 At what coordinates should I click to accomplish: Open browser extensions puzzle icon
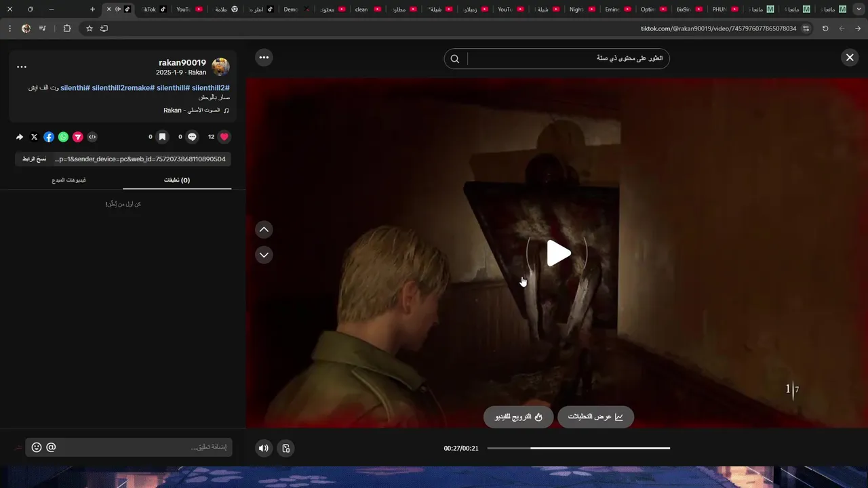coord(66,28)
